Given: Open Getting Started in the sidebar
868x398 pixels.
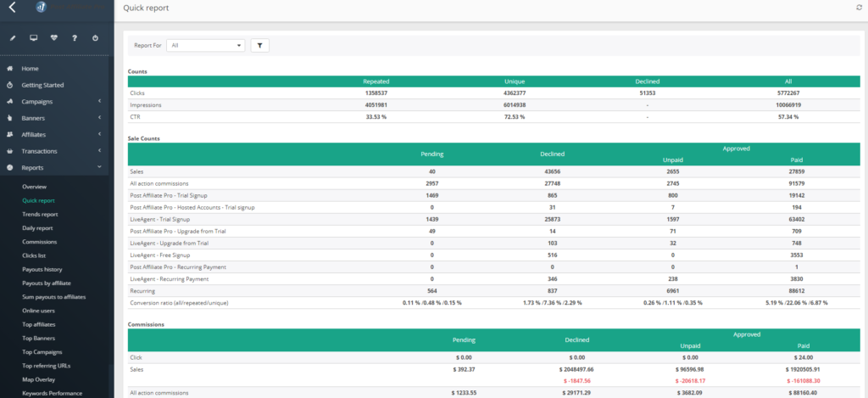Looking at the screenshot, I should [42, 85].
